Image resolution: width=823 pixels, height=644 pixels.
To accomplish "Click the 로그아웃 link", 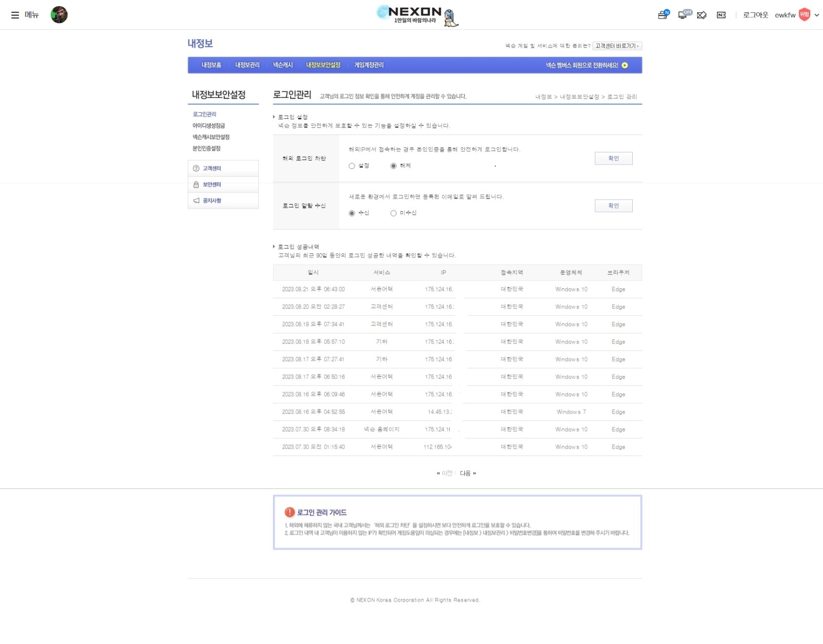I will point(756,15).
